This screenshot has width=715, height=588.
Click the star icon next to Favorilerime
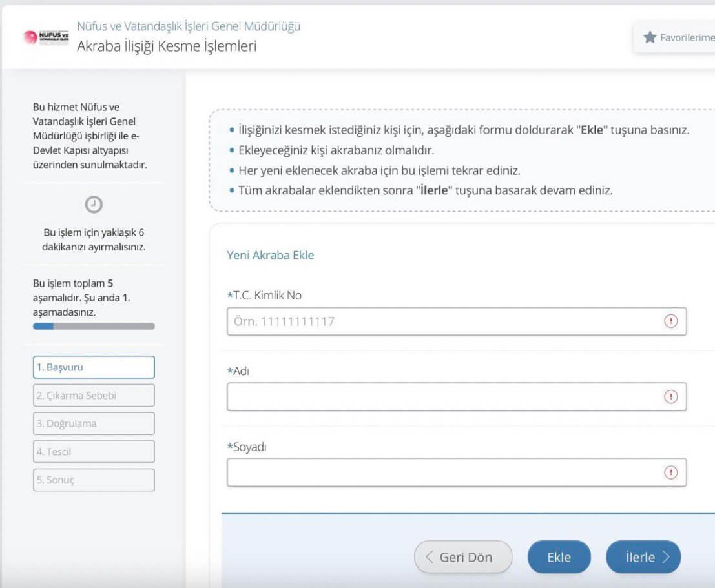650,37
